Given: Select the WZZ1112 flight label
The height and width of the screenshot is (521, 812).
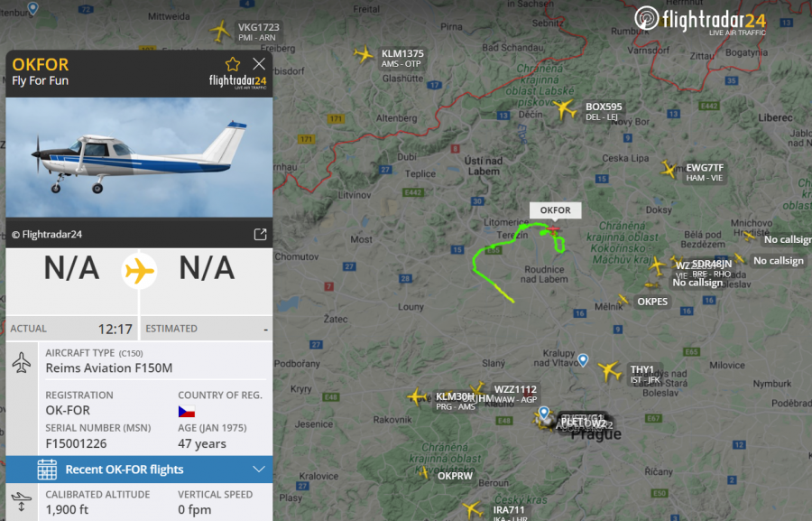Looking at the screenshot, I should pyautogui.click(x=515, y=389).
